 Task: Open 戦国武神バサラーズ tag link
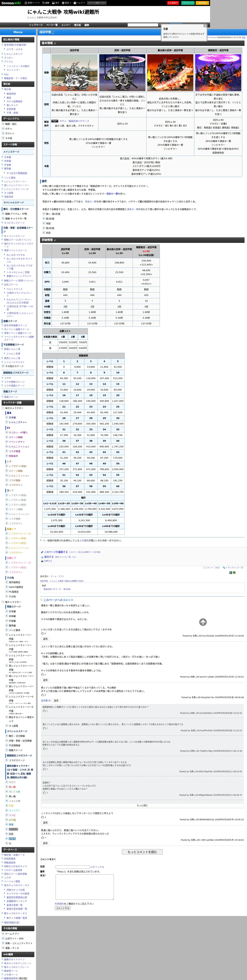[x=52, y=589]
